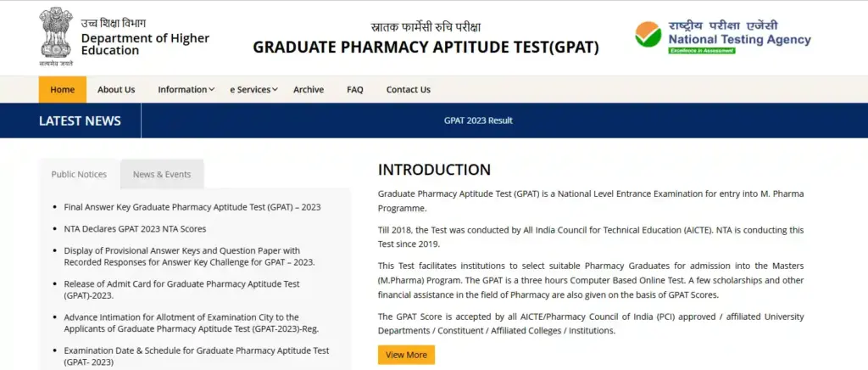Click the GPAT 2023 Result news link
Screen dimensions: 868x370
(478, 121)
